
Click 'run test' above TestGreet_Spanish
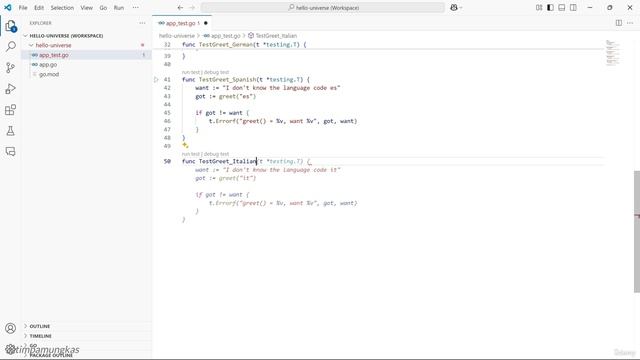(x=191, y=72)
